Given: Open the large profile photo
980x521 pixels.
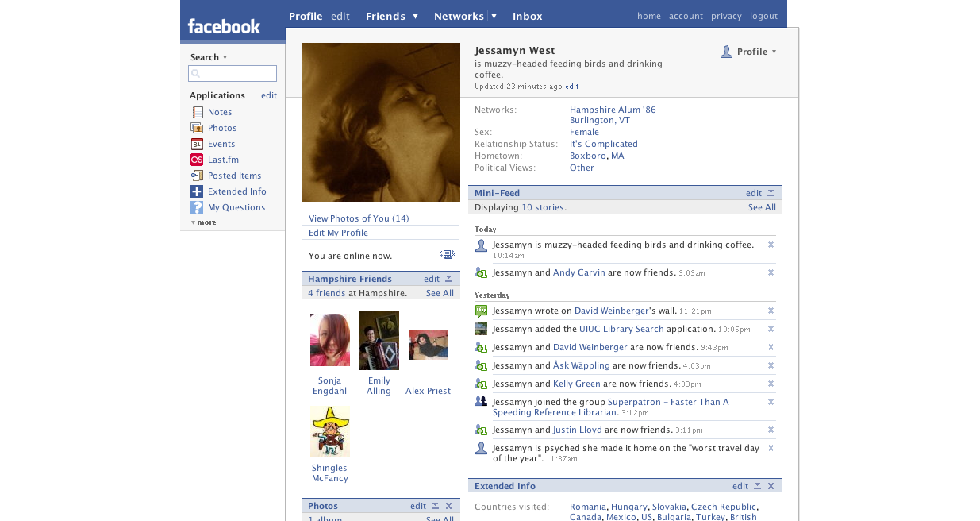Looking at the screenshot, I should (381, 122).
